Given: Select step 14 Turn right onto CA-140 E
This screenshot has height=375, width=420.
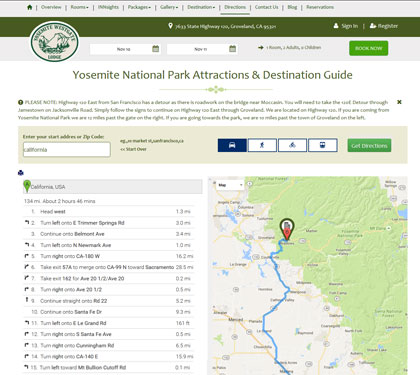Looking at the screenshot, I should pyautogui.click(x=109, y=356).
